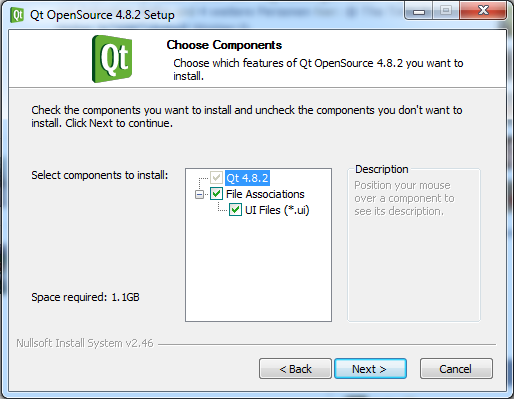
Task: Go back with the < Back button
Action: [x=295, y=369]
